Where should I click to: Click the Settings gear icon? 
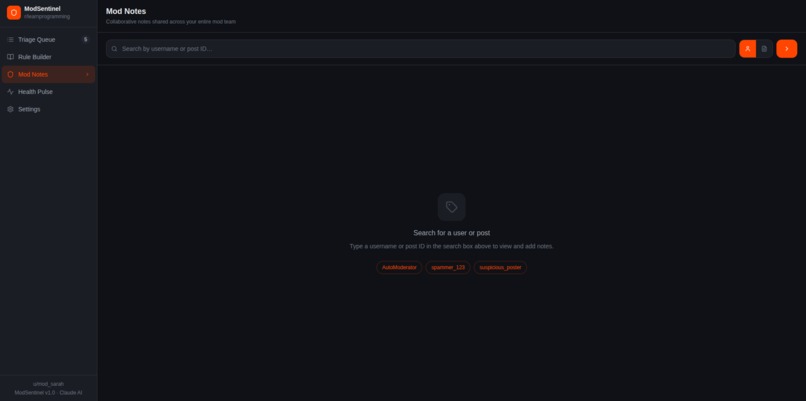[10, 110]
